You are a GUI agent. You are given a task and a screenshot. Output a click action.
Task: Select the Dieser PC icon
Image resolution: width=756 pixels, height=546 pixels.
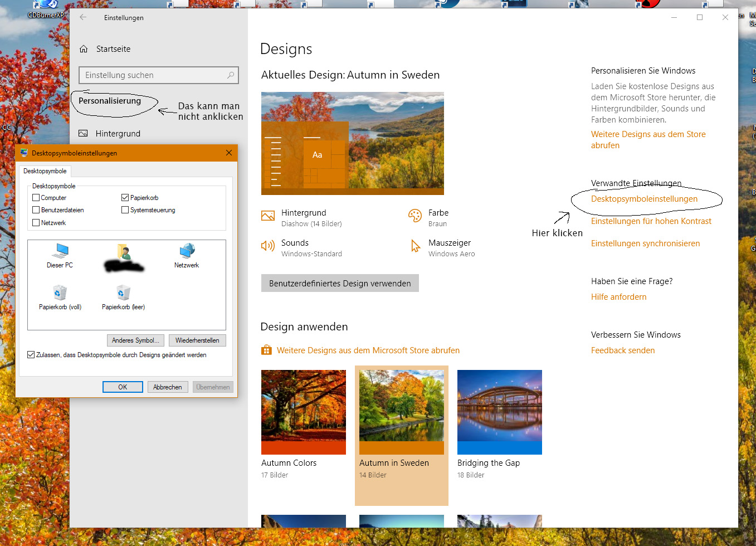[x=60, y=251]
